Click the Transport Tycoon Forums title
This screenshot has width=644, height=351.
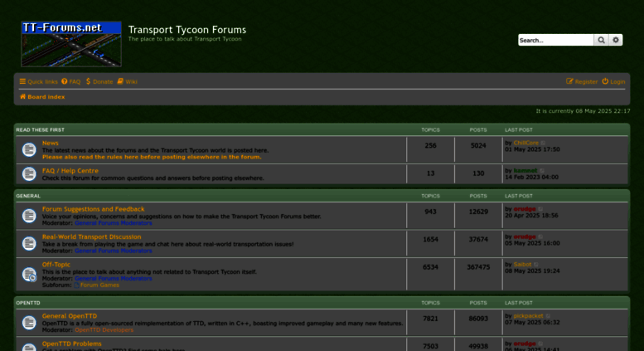click(x=187, y=30)
